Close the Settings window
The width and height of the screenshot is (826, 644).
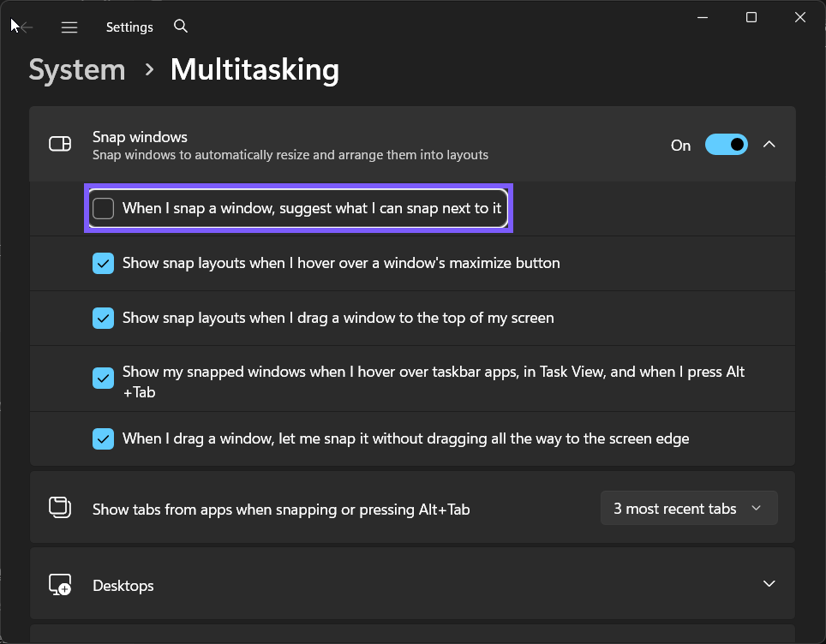point(799,17)
